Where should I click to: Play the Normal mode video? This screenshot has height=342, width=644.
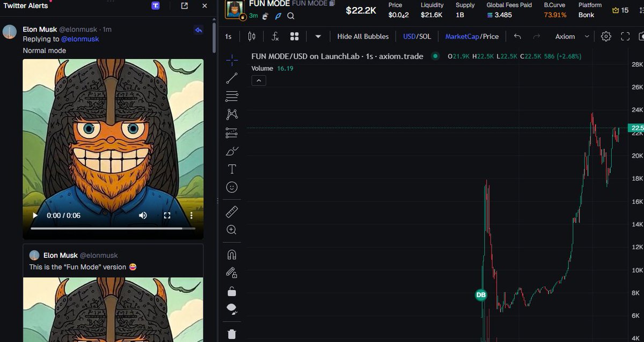click(x=35, y=215)
